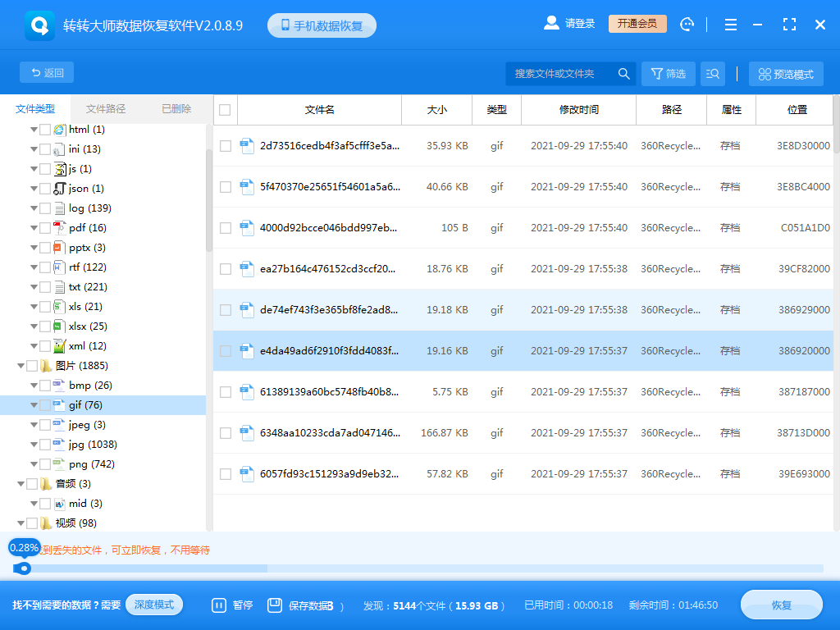The height and width of the screenshot is (630, 840).
Task: Check the gif (76) checkbox in sidebar
Action: click(x=47, y=404)
